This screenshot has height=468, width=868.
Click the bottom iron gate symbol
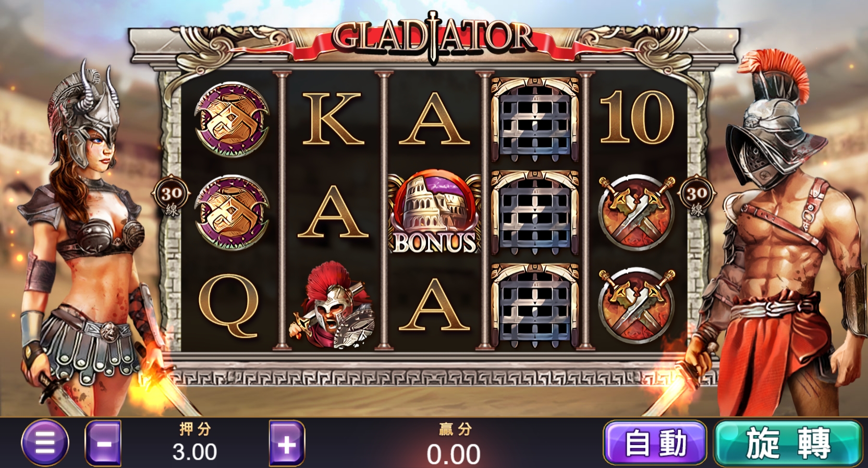[x=535, y=305]
